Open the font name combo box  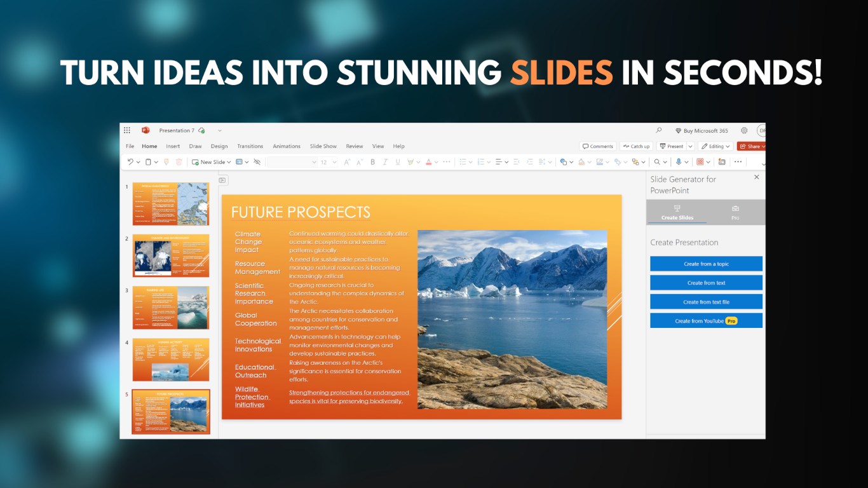pos(292,162)
